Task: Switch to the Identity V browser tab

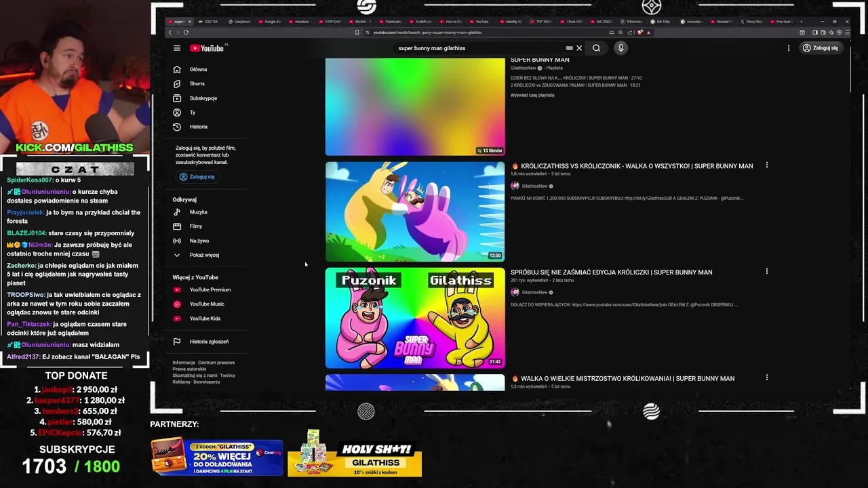Action: point(511,22)
